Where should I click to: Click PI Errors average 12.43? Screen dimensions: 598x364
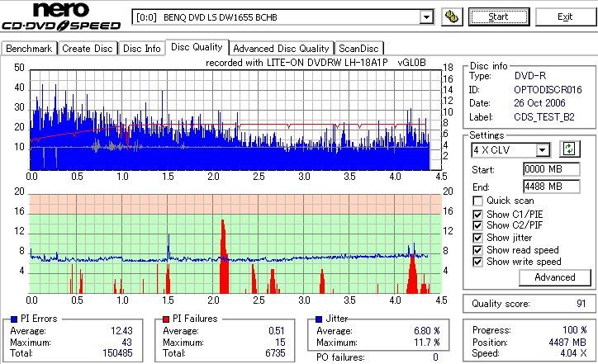coord(121,331)
